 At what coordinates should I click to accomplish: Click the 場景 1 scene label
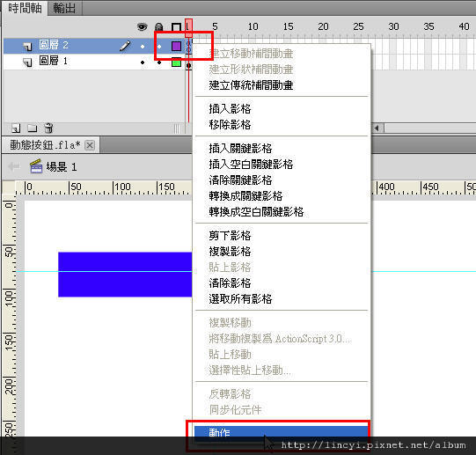click(x=62, y=166)
